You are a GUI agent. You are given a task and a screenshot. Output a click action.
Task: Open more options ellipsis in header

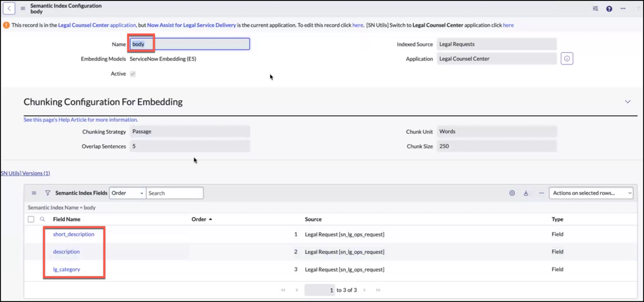pyautogui.click(x=623, y=8)
